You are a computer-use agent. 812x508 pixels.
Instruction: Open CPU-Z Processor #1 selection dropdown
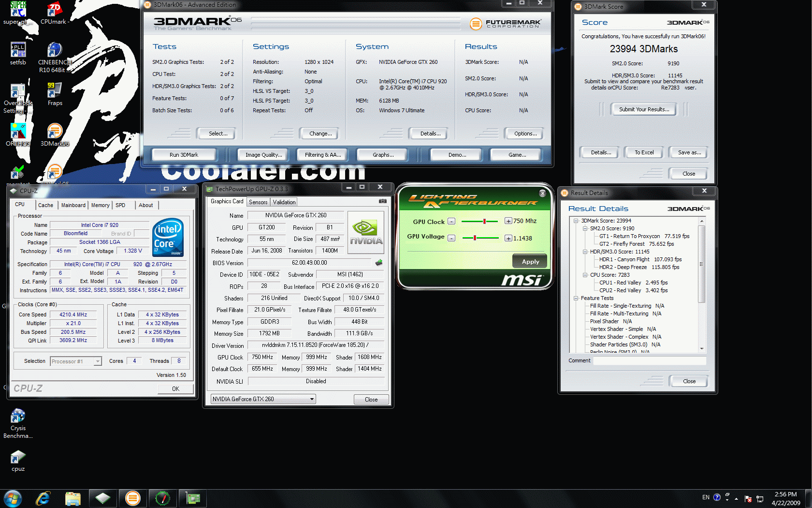tap(76, 361)
